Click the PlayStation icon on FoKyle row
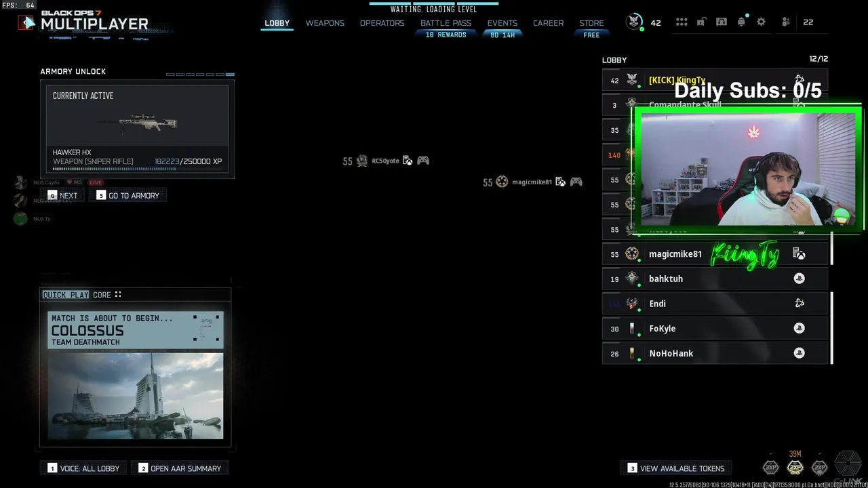Screen dimensions: 868x488 pyautogui.click(x=800, y=328)
